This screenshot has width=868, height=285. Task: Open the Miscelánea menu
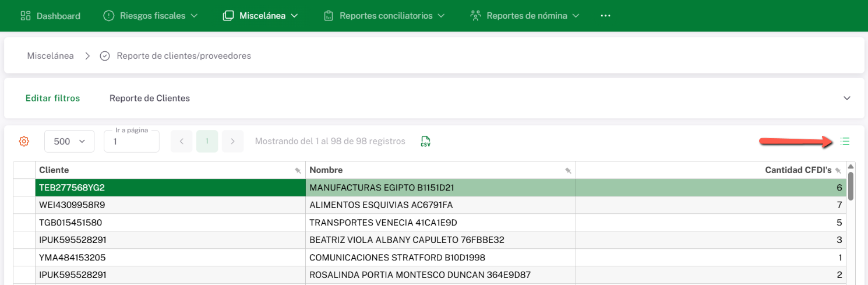260,16
